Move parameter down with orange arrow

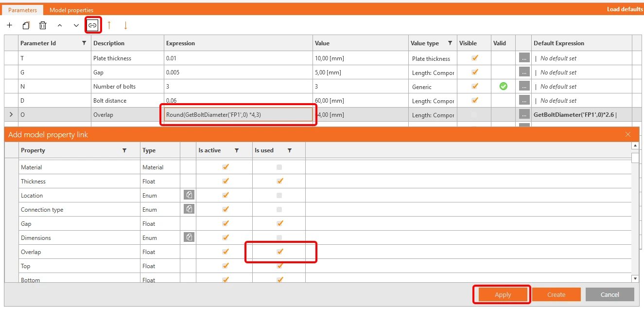[125, 25]
